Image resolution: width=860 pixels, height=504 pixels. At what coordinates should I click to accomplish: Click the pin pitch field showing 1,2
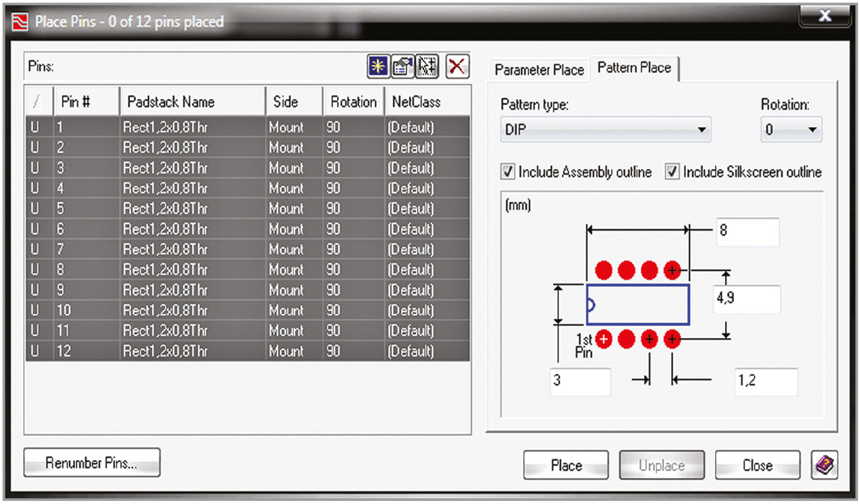tap(765, 382)
